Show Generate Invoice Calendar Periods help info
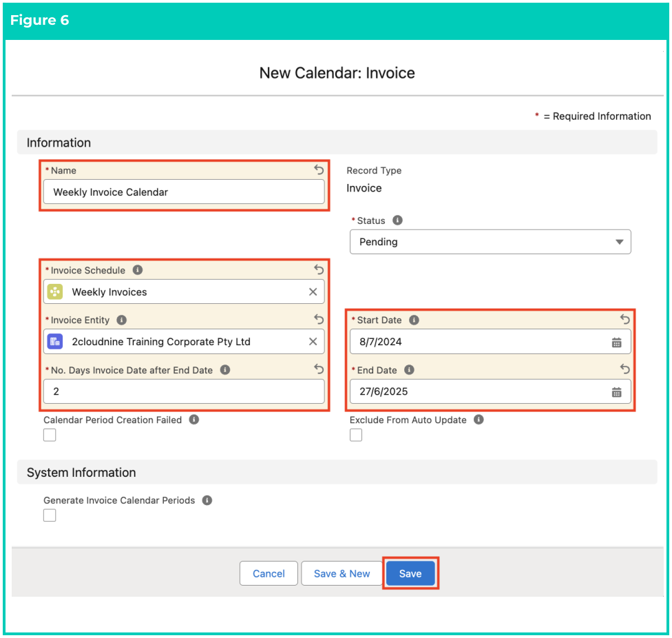This screenshot has width=672, height=638. [207, 500]
